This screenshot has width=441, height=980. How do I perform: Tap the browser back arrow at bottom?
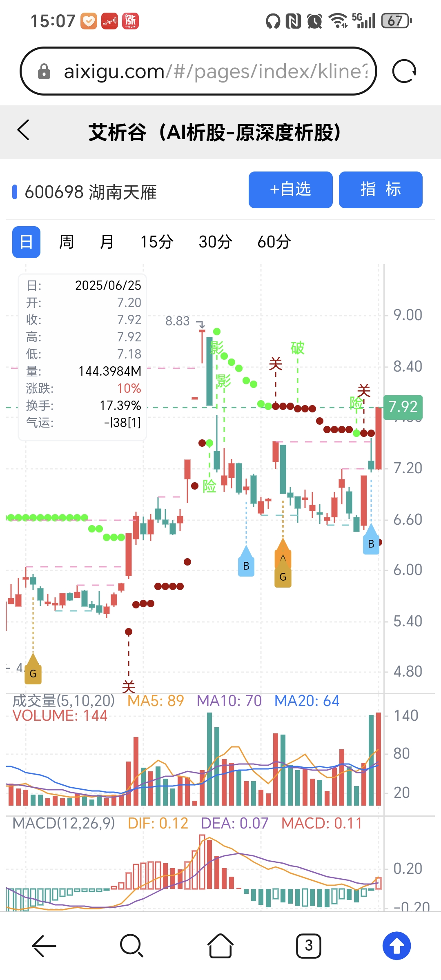[44, 946]
